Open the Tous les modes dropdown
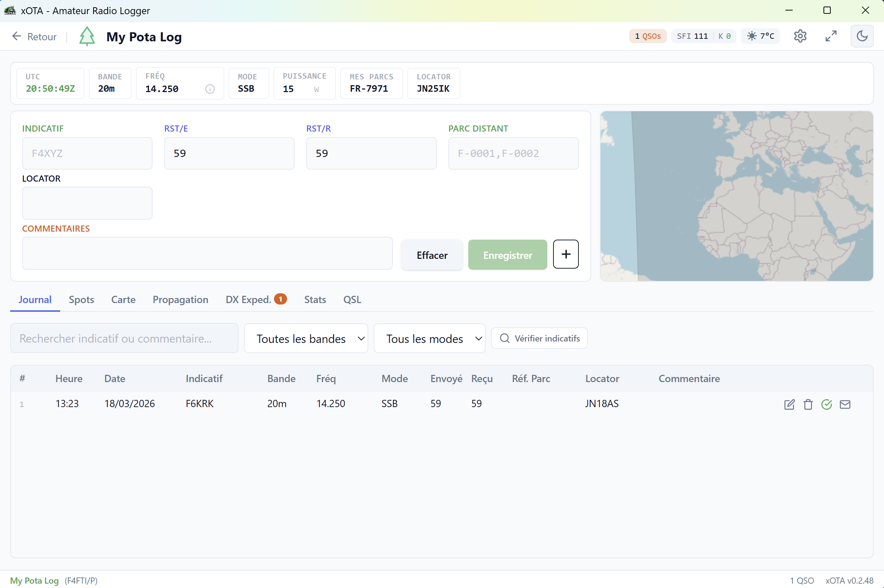 (429, 338)
